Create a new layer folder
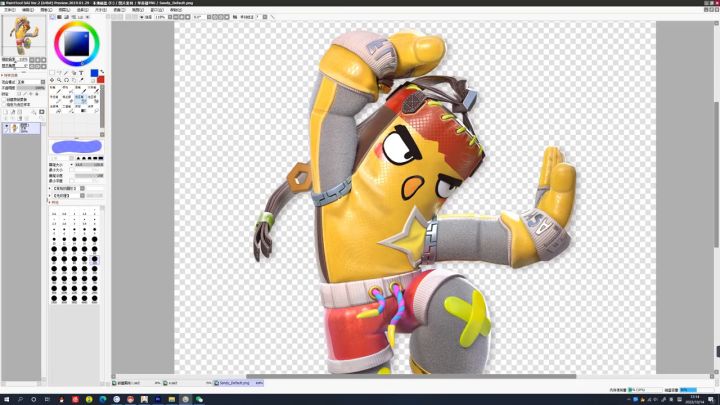The width and height of the screenshot is (720, 405). pos(19,112)
